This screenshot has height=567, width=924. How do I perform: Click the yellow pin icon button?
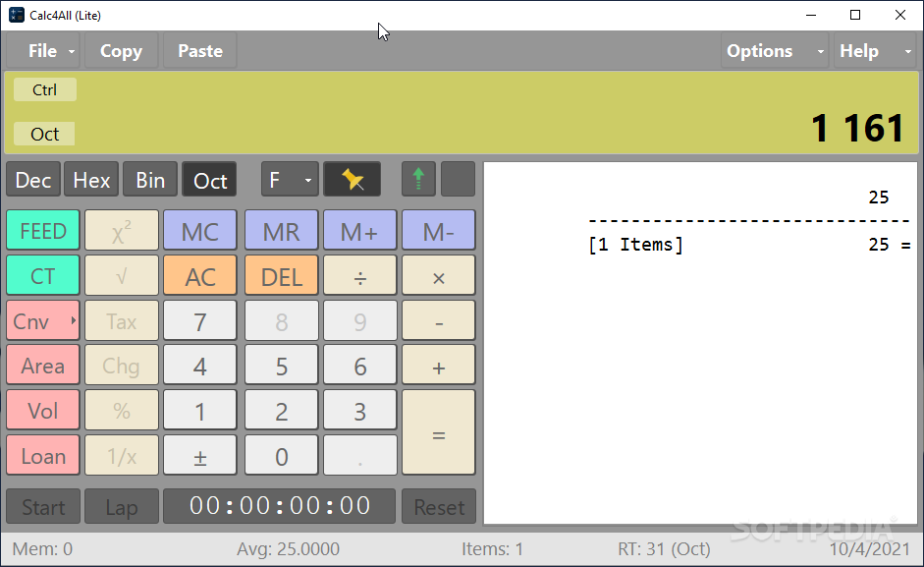tap(352, 180)
